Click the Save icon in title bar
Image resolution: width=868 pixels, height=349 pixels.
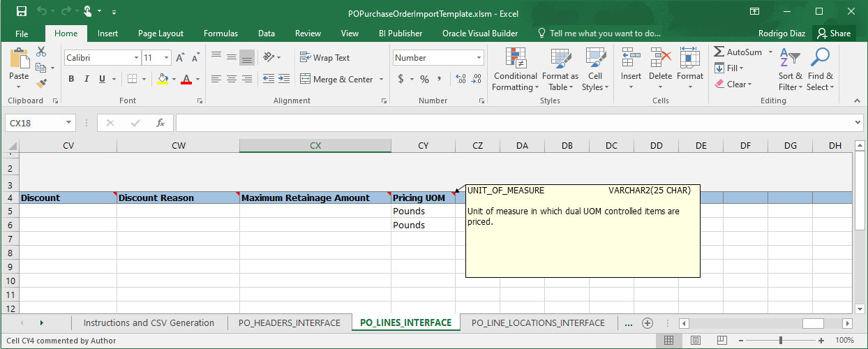[x=21, y=12]
